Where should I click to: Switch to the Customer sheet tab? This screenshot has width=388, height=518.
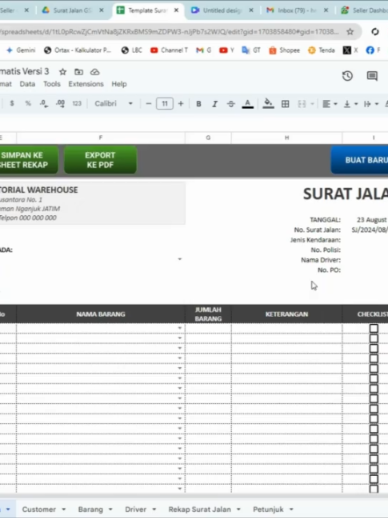point(39,509)
